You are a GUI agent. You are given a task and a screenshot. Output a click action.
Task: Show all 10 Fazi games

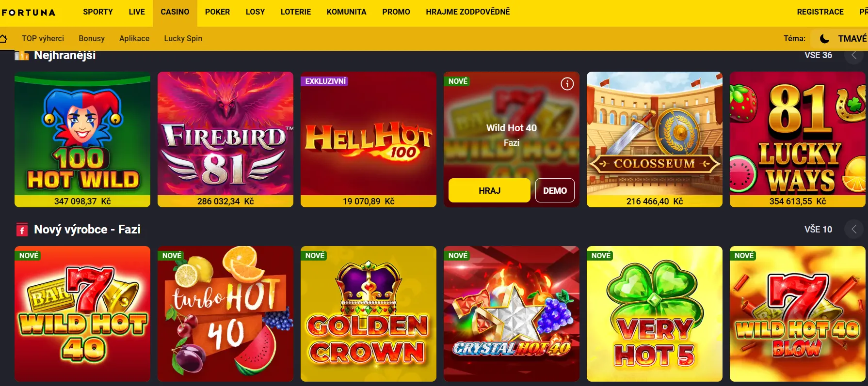coord(818,229)
